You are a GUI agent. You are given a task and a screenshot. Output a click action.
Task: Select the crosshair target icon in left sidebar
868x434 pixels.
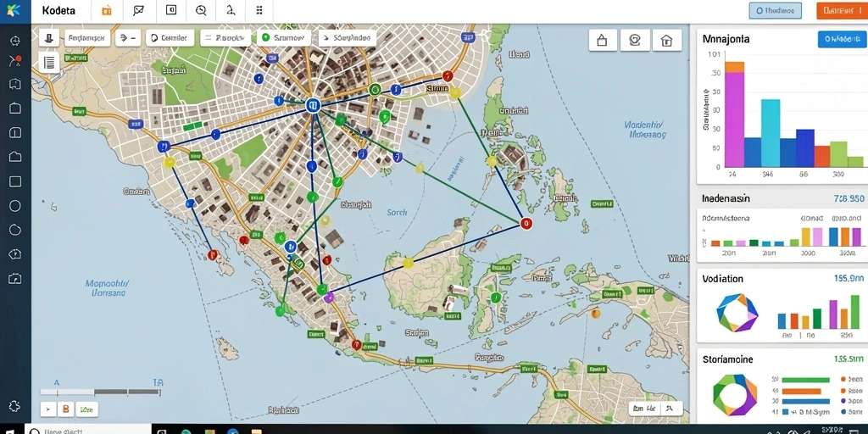(15, 41)
